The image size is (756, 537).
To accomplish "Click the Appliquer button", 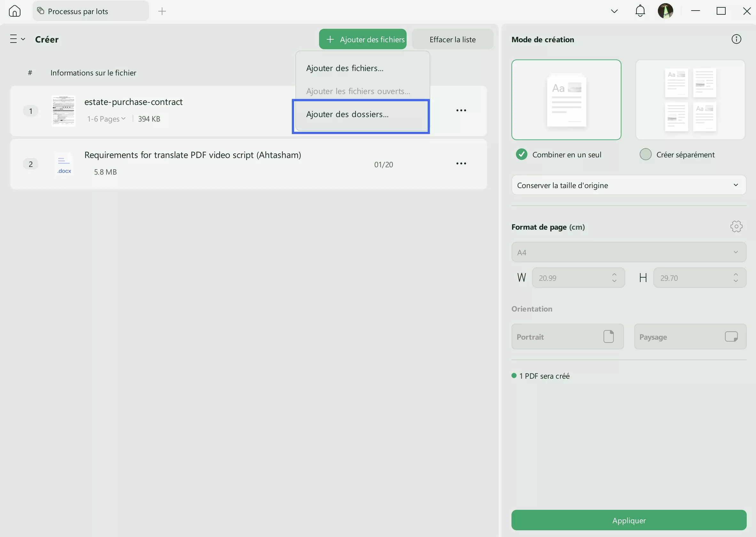I will 628,520.
